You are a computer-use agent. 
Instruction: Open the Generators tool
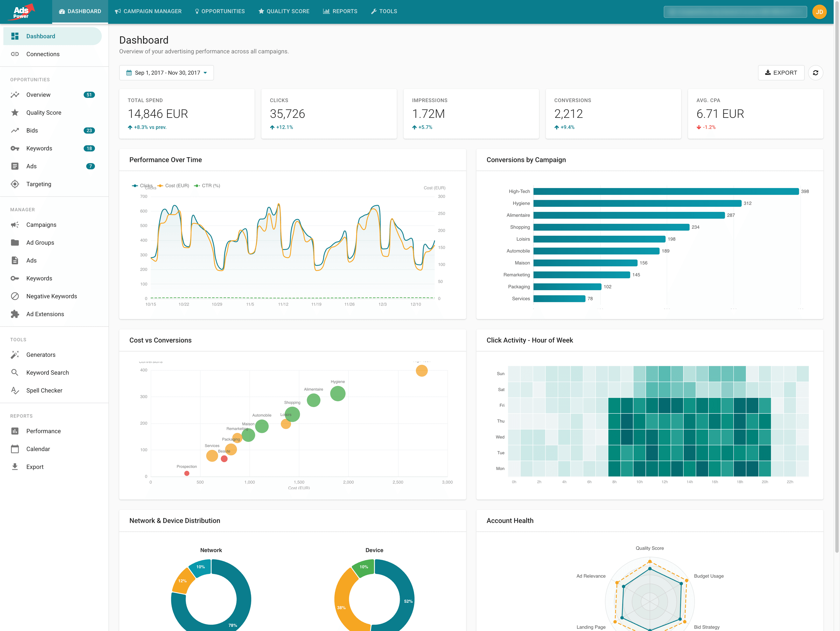(x=41, y=354)
